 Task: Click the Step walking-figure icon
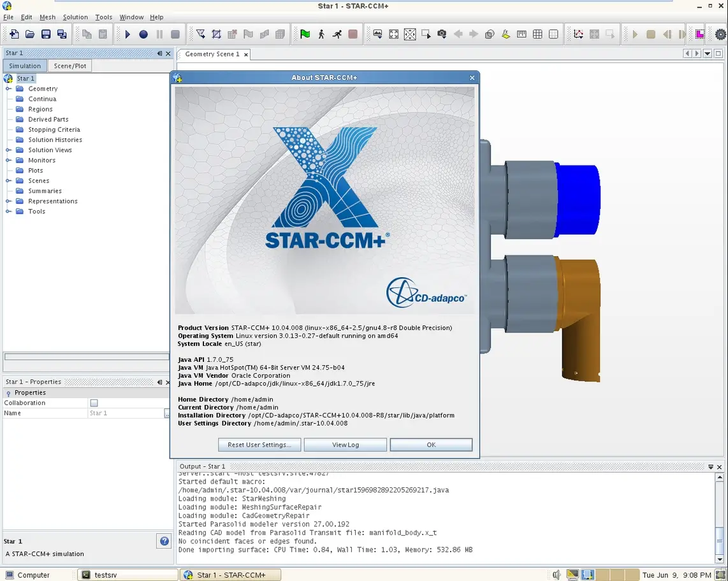(321, 34)
